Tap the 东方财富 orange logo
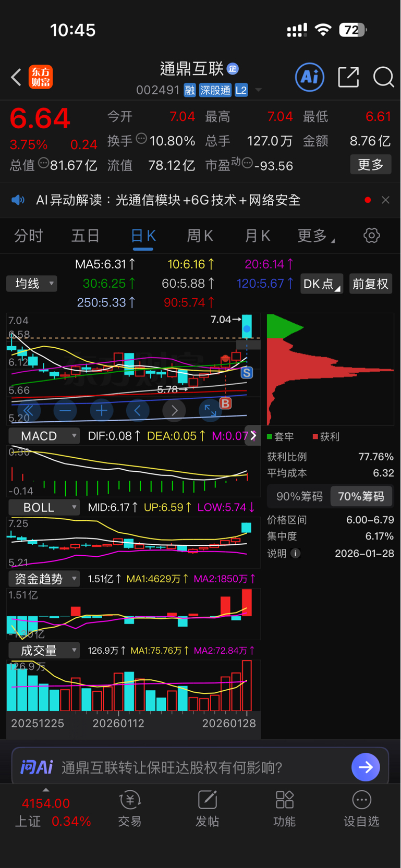This screenshot has height=868, width=401. 41,77
